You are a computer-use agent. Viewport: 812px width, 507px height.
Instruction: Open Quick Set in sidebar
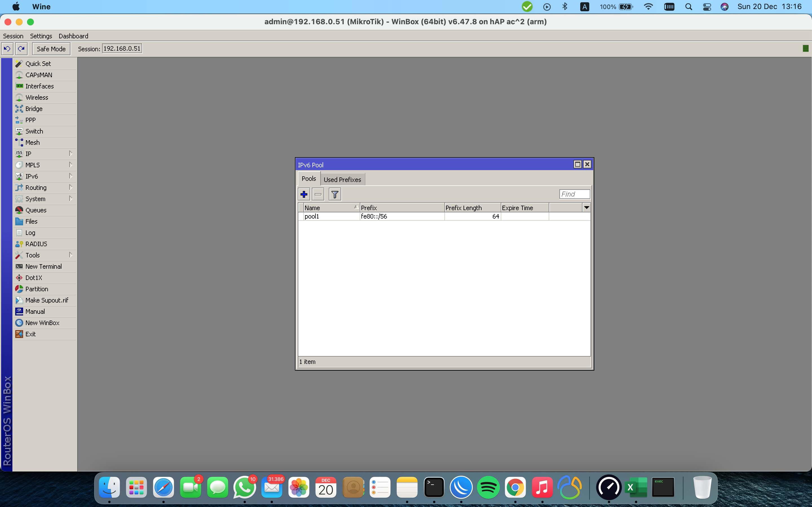[x=38, y=64]
